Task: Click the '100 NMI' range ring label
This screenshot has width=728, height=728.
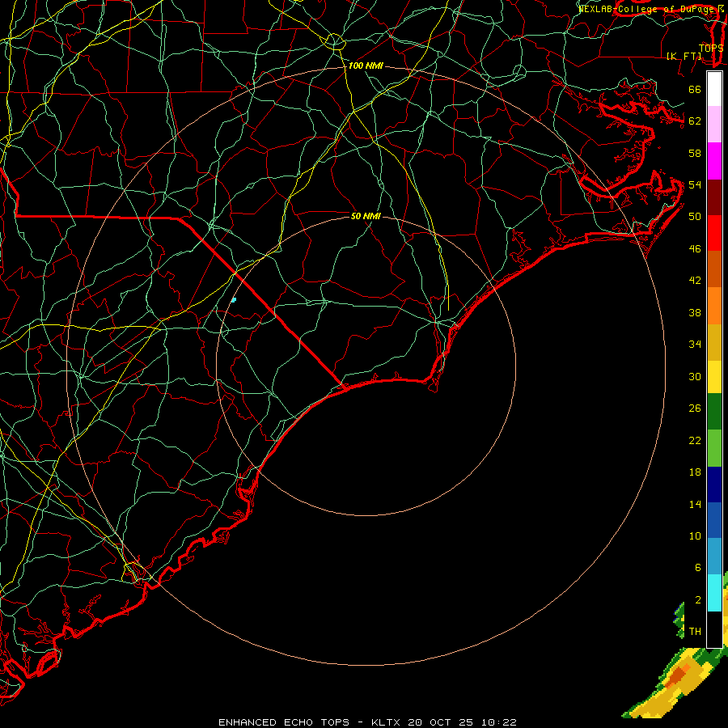Action: coord(366,66)
